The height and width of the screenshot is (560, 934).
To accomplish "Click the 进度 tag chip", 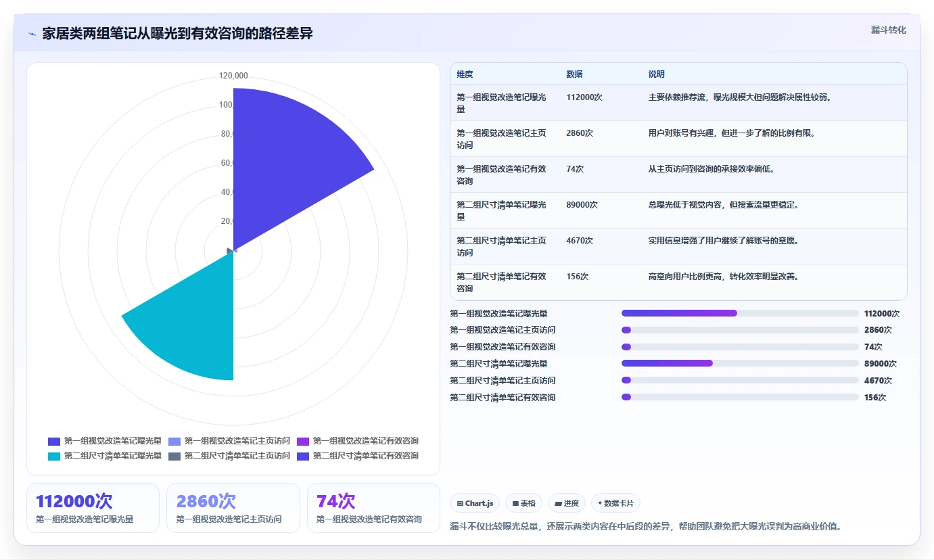I will 567,503.
